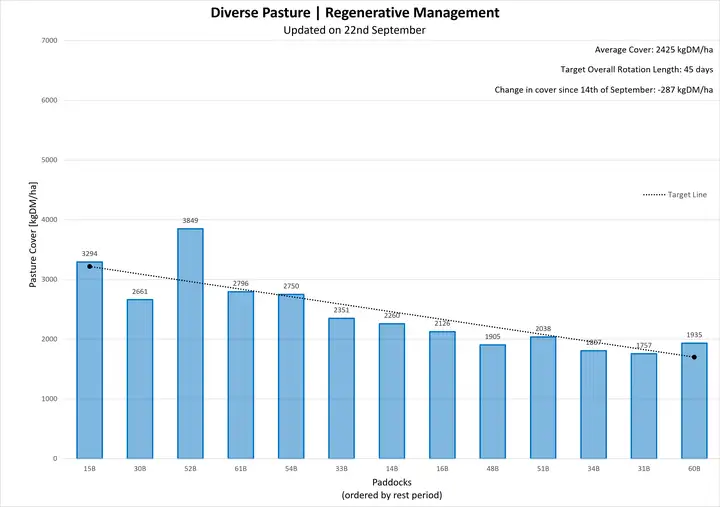This screenshot has width=720, height=507.
Task: Select the bar for paddock 61B
Action: (x=241, y=375)
